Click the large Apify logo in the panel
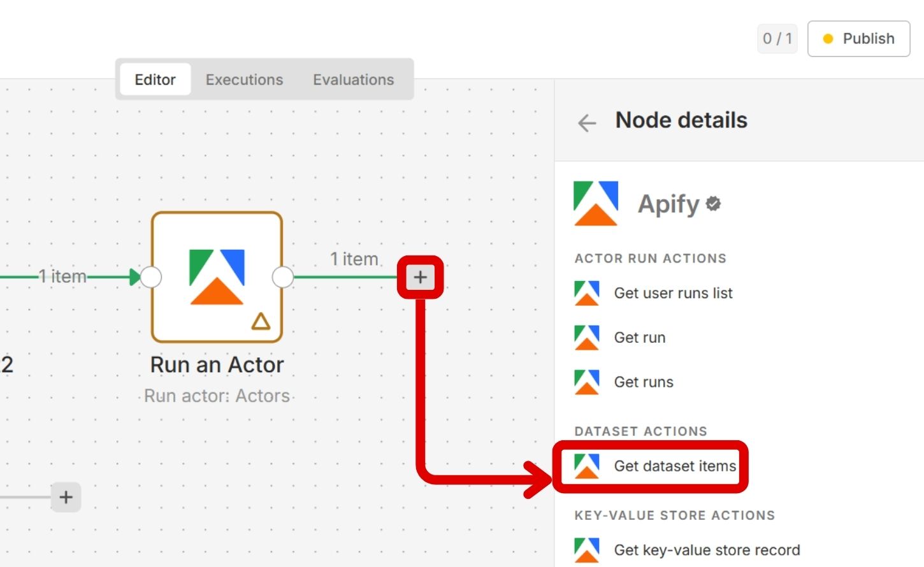This screenshot has height=567, width=924. [x=596, y=204]
